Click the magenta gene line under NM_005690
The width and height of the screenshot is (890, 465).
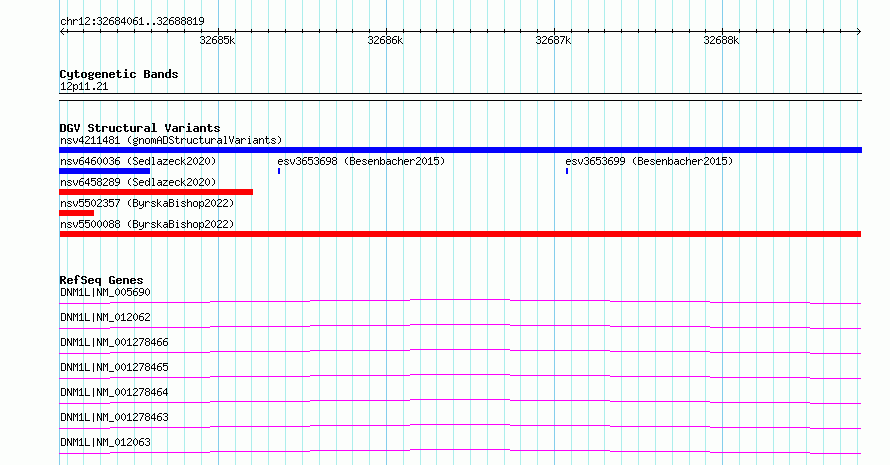click(x=460, y=300)
